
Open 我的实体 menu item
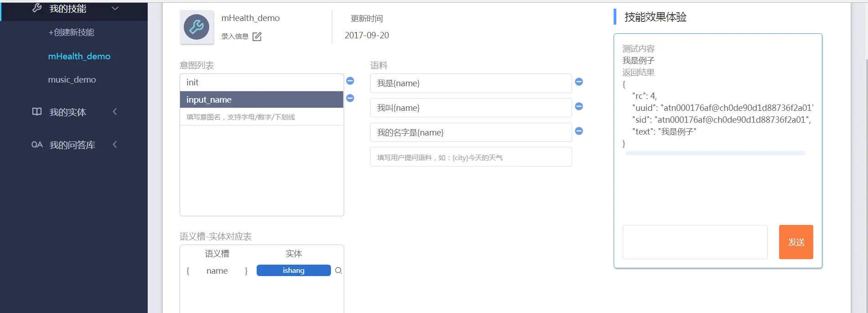tap(67, 112)
